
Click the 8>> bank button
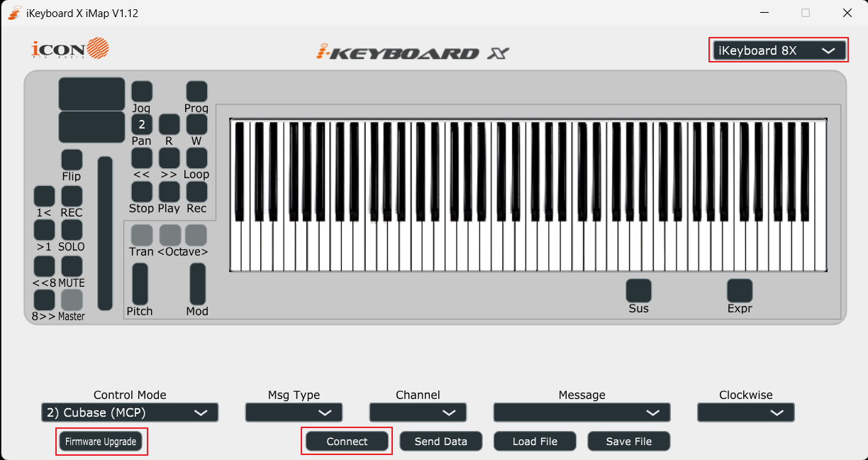pos(44,300)
